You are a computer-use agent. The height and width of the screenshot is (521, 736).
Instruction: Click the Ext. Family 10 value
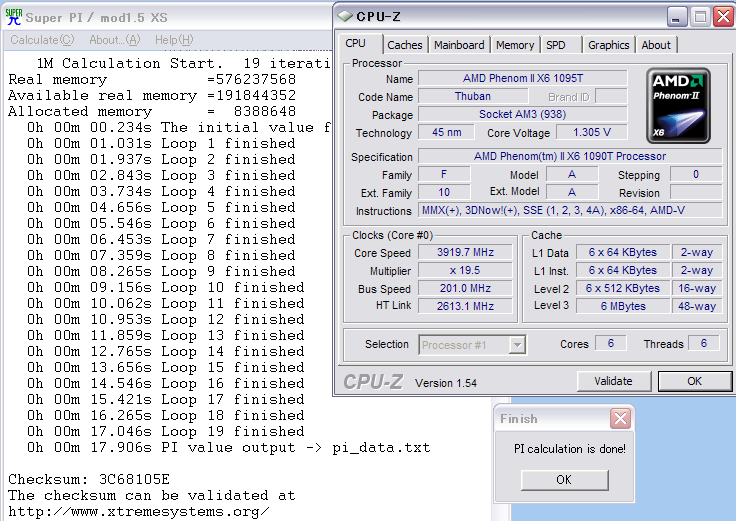pyautogui.click(x=444, y=192)
